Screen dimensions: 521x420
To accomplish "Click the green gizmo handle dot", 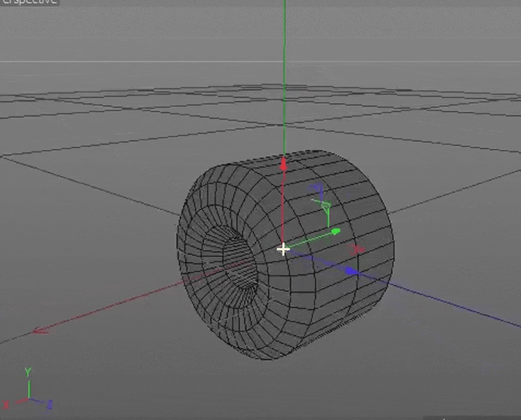I will click(x=335, y=231).
